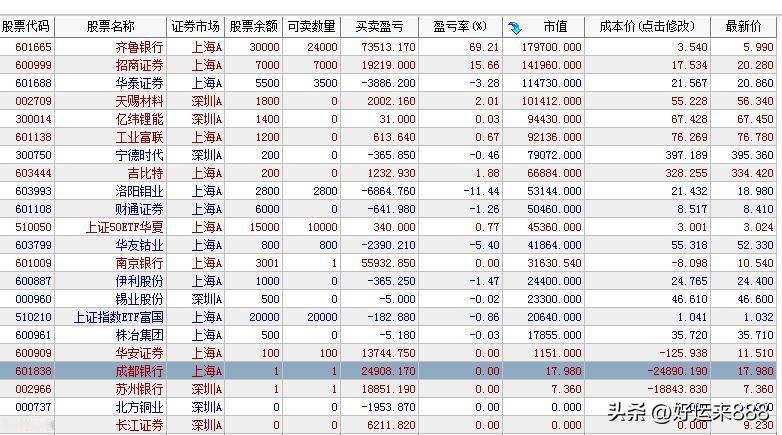Select the 上证指数ETF富国 row
The image size is (782, 435).
pyautogui.click(x=388, y=317)
